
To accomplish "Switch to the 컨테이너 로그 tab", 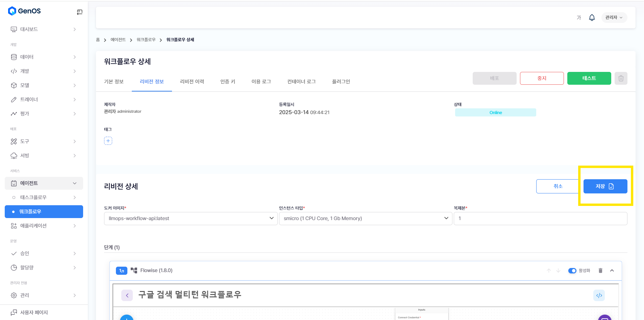I will (x=301, y=81).
